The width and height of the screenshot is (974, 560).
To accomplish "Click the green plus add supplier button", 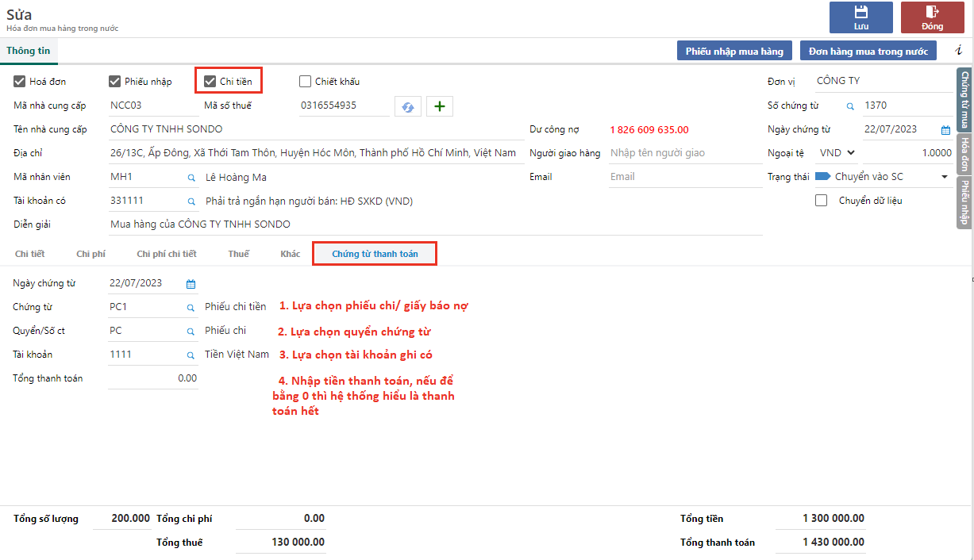I will (x=440, y=106).
